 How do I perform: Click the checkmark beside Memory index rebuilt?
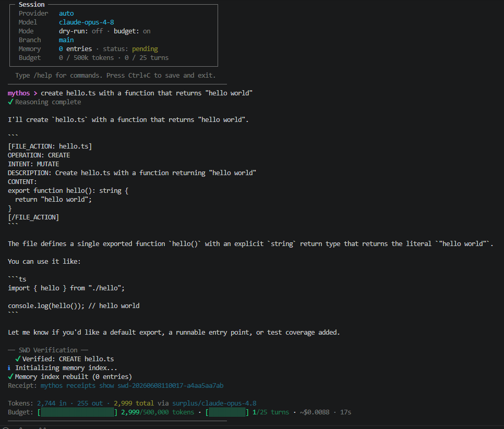click(x=10, y=376)
